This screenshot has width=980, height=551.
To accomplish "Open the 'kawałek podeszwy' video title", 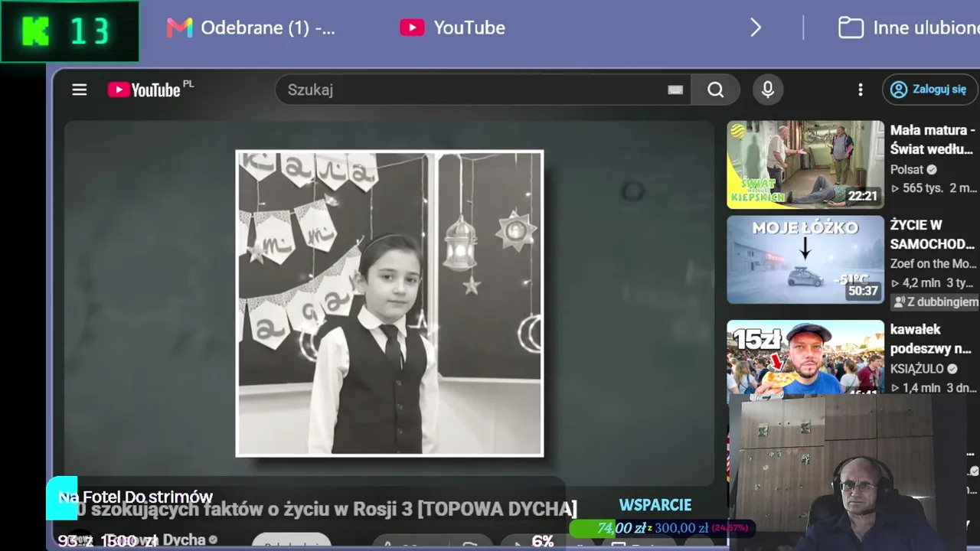I will (x=931, y=339).
